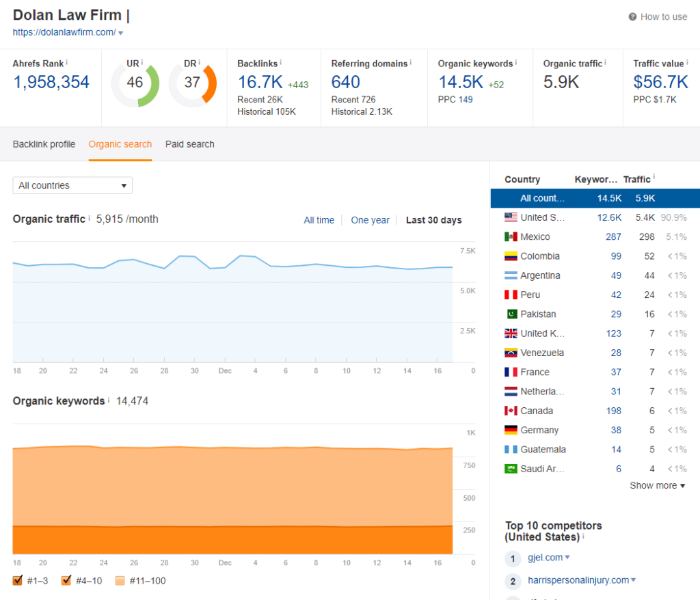Show info tooltip for Backlinks
The image size is (700, 600).
pyautogui.click(x=280, y=62)
